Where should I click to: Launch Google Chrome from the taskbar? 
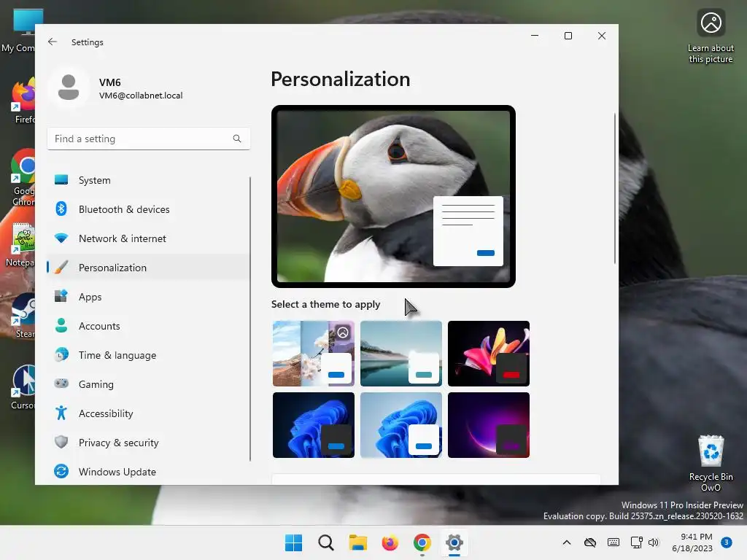tap(422, 542)
